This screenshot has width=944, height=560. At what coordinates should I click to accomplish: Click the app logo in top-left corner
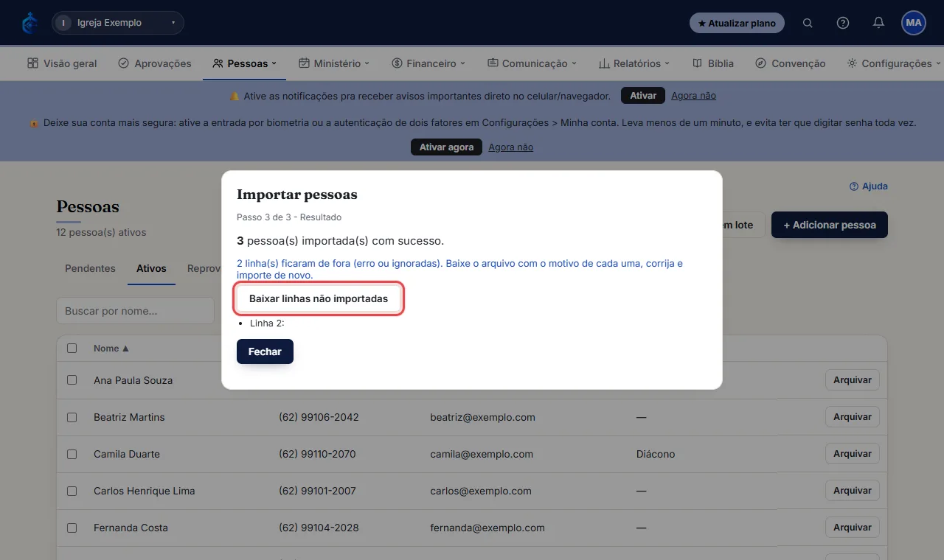tap(30, 23)
